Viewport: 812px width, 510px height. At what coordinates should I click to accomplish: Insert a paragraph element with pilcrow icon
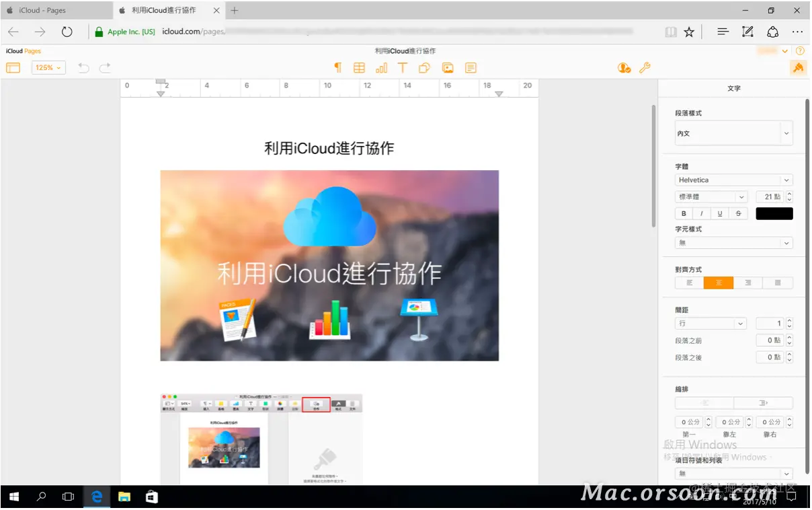(338, 68)
